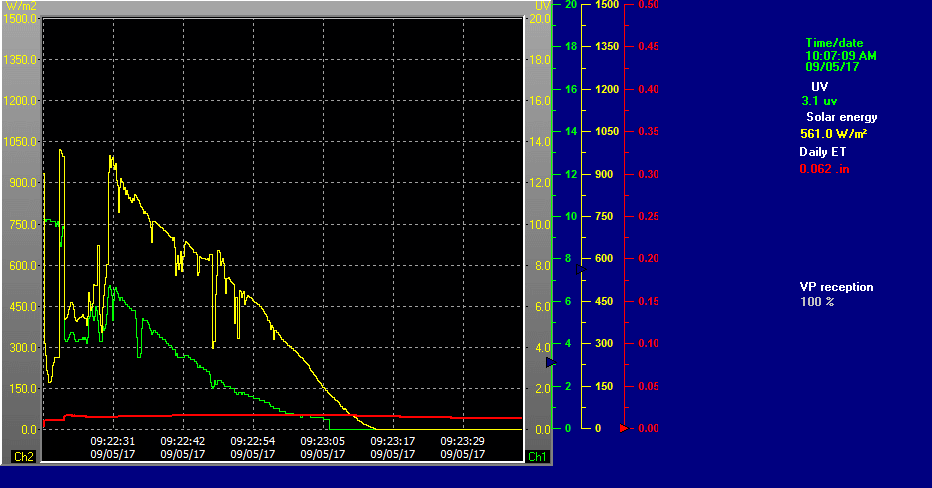Click the '3.1 uv' reading
Screen dimensions: 932x488
click(x=819, y=101)
